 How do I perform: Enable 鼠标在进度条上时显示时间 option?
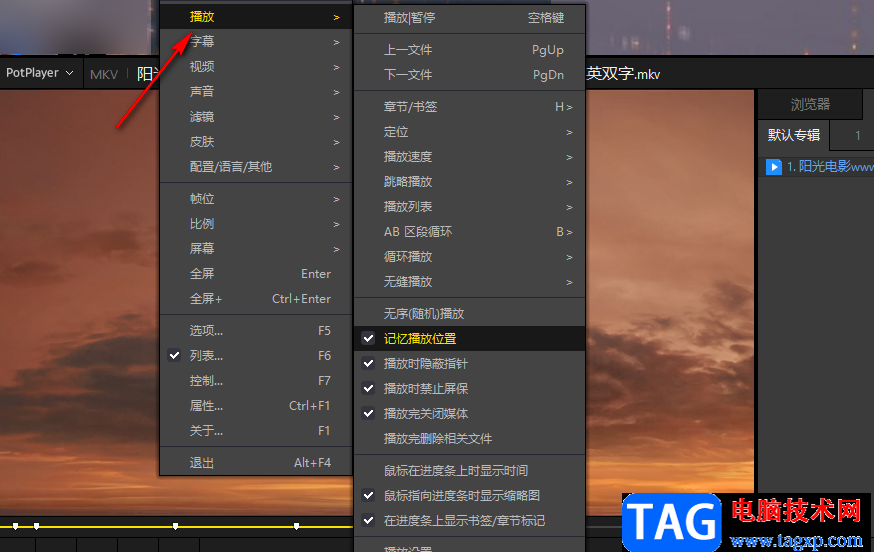pos(469,471)
